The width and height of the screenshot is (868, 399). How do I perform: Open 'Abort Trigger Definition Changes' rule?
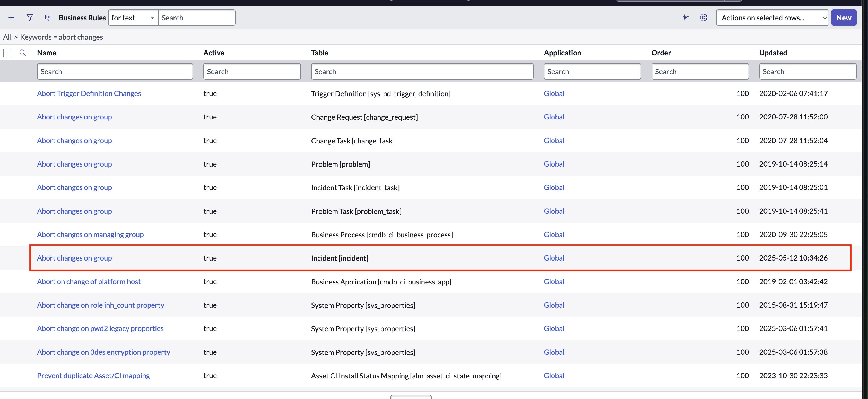[x=89, y=93]
